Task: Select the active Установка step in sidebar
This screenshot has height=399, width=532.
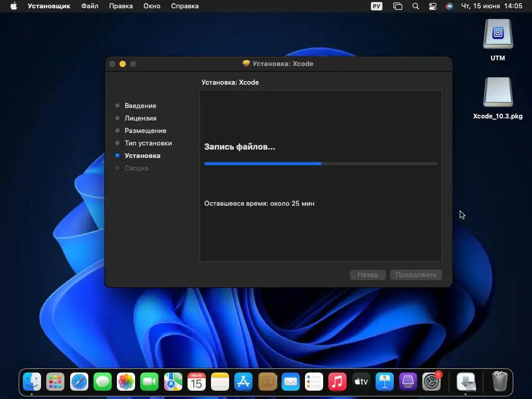Action: pyautogui.click(x=142, y=156)
